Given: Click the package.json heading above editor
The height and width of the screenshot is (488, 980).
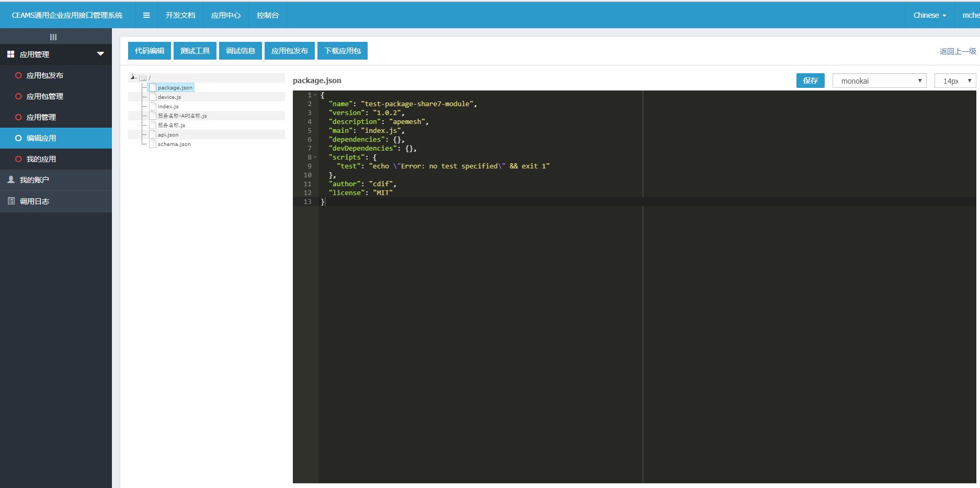Looking at the screenshot, I should point(317,81).
